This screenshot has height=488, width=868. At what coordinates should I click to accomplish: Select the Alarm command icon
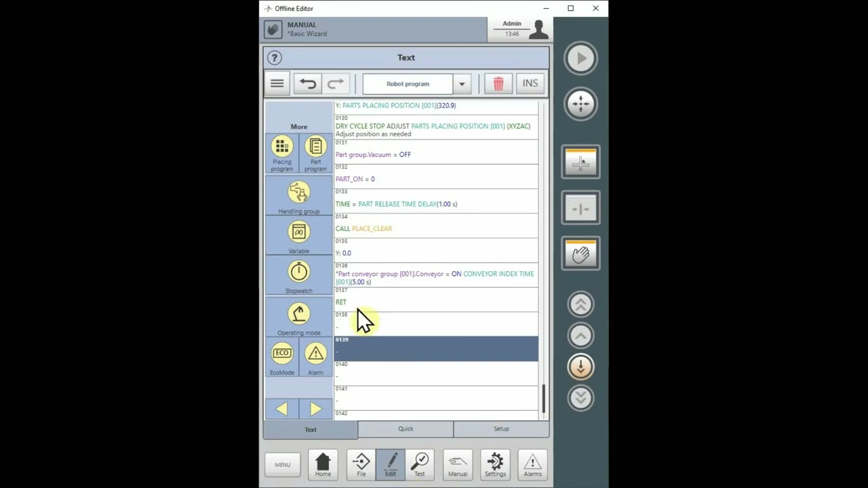pos(315,359)
